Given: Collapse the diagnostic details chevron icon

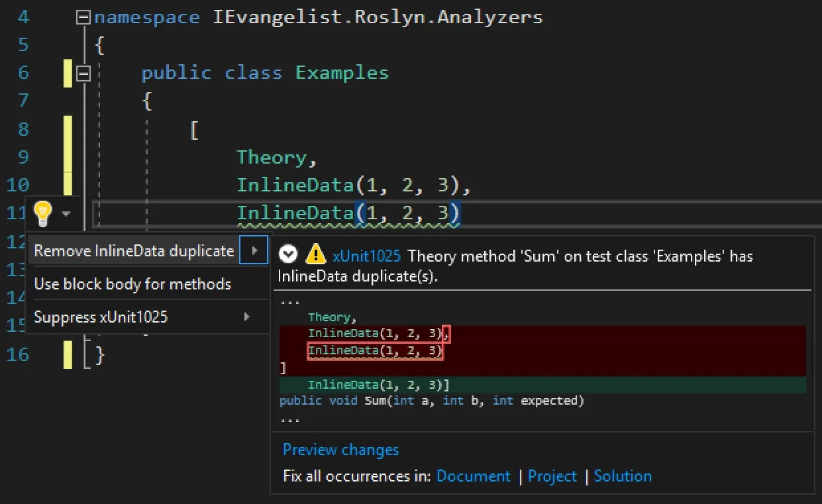Looking at the screenshot, I should (x=288, y=254).
